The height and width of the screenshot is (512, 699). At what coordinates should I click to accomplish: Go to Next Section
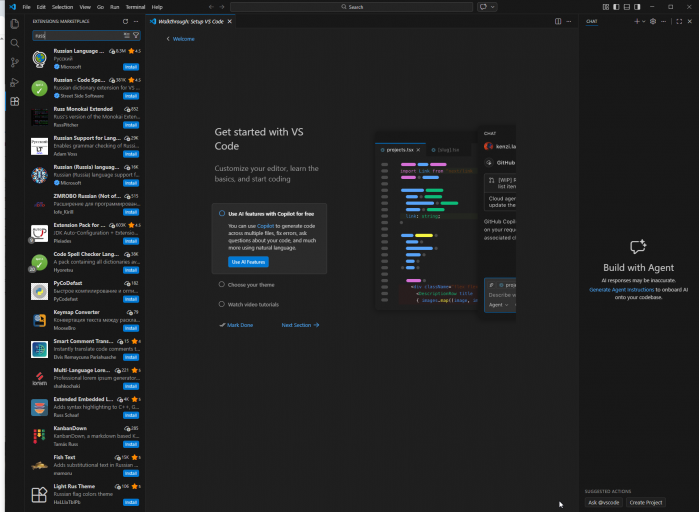pyautogui.click(x=300, y=325)
